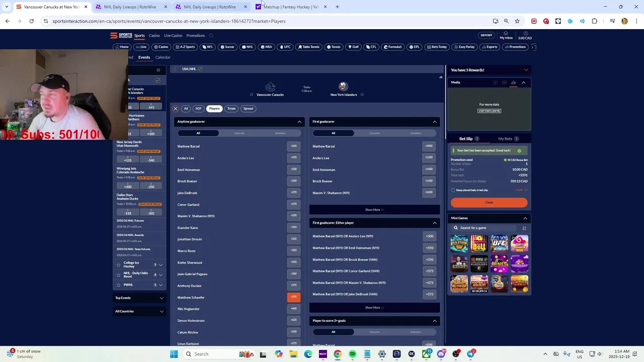Open the media controls icon in Chrome toolbar
644x362 pixels.
pyautogui.click(x=612, y=21)
